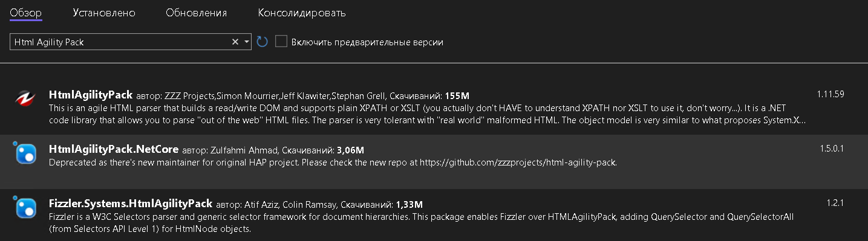Screen dimensions: 868x241
Task: Open the search history dropdown arrow
Action: point(246,42)
